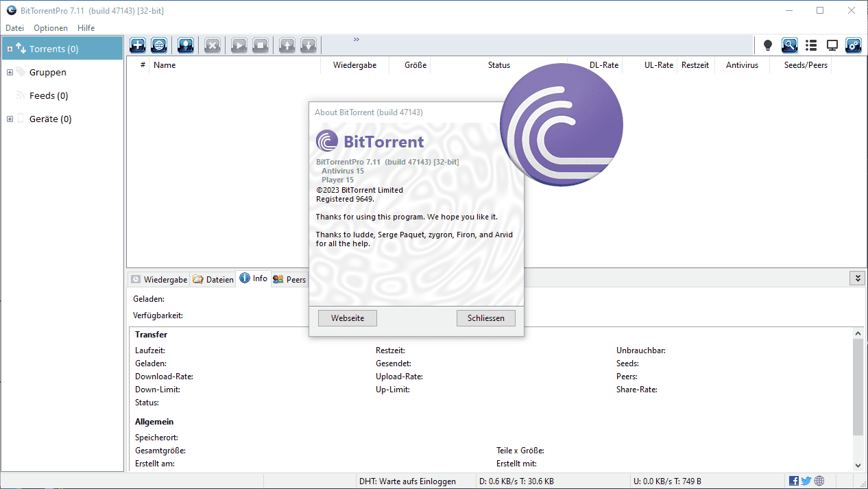Switch to the Wiedergabe tab

(159, 279)
